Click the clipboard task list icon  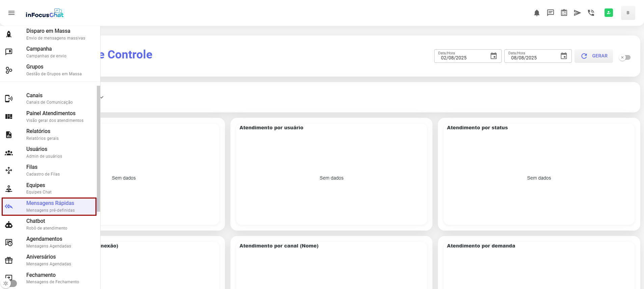coord(564,13)
